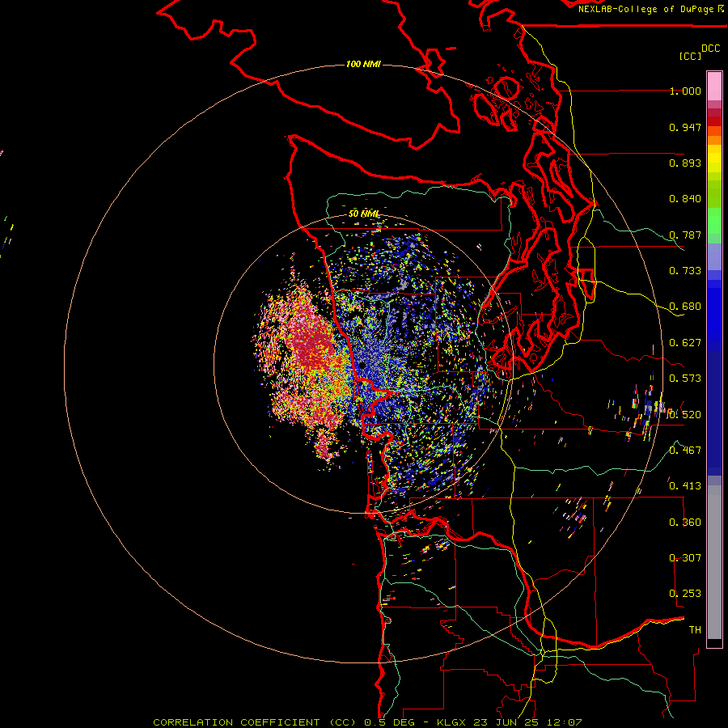Screen dimensions: 728x728
Task: Select the 0.787 scale value
Action: pos(685,235)
